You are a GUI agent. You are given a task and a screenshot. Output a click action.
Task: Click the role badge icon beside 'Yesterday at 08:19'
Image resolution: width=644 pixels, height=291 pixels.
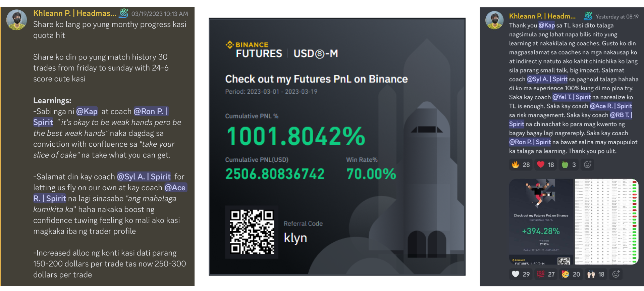[x=588, y=16]
